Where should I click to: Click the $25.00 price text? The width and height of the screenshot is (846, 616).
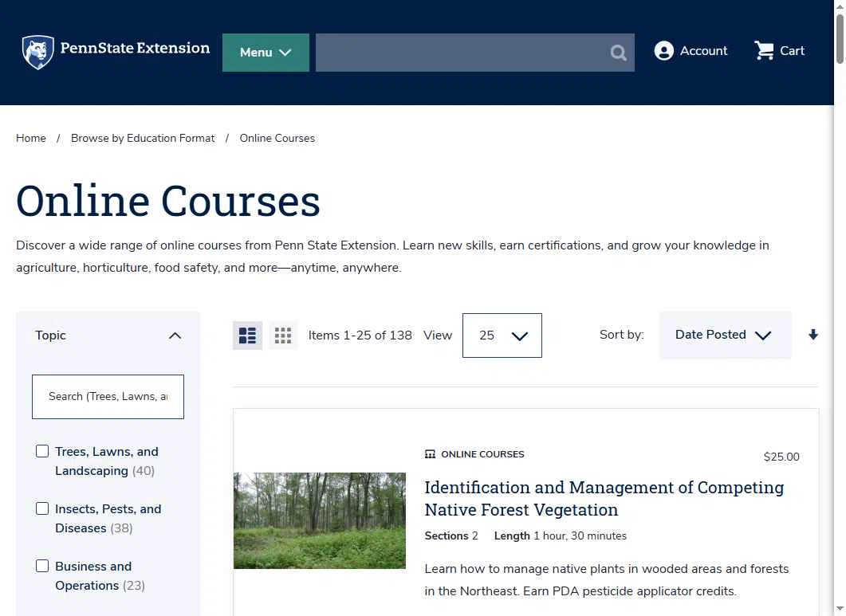click(781, 457)
